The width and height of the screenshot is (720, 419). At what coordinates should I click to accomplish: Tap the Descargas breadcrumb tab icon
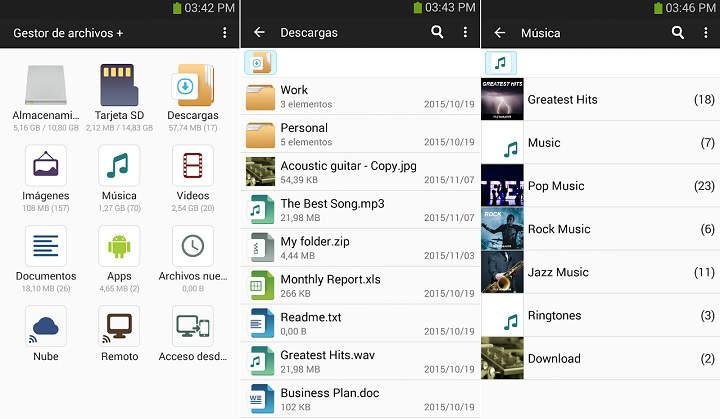(x=260, y=63)
